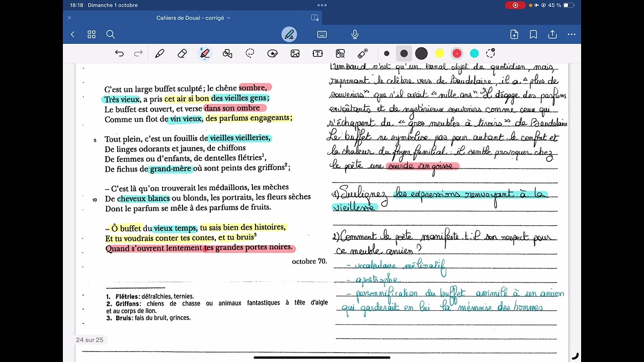Image resolution: width=644 pixels, height=362 pixels.
Task: Select the Text box tool
Action: 318,53
